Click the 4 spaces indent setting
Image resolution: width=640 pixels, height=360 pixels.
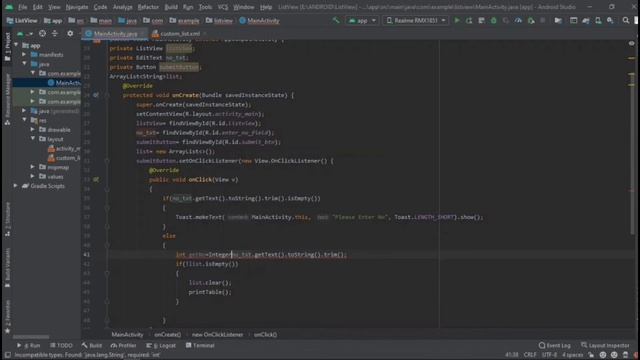pos(573,355)
